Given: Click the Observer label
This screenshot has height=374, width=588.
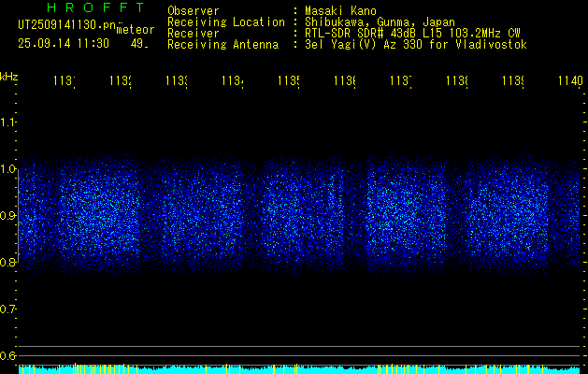Looking at the screenshot, I should coord(194,11).
